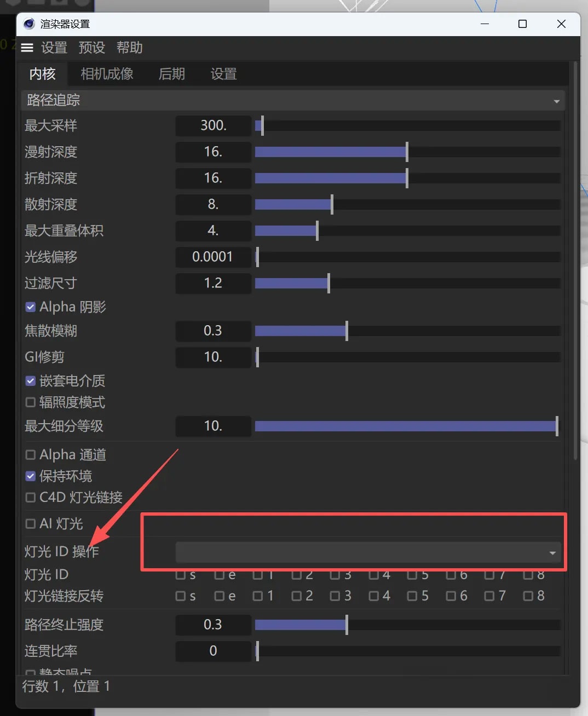588x716 pixels.
Task: Maximize the 渲染器设置 window
Action: [522, 24]
